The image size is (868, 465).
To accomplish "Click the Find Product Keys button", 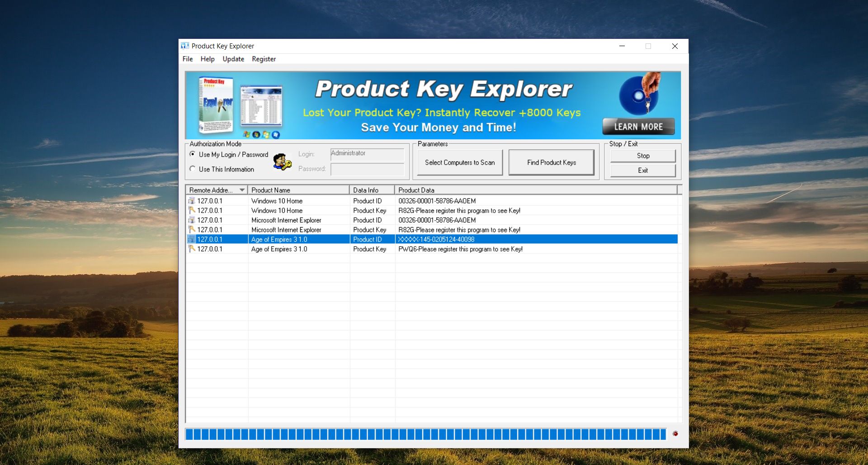I will (551, 162).
